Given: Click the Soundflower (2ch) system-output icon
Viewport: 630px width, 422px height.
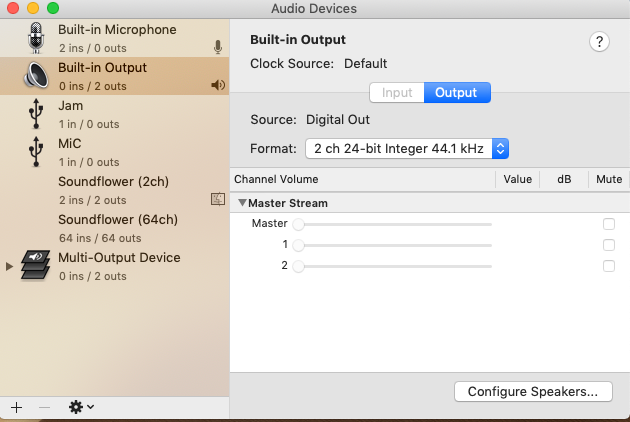Looking at the screenshot, I should (x=218, y=199).
